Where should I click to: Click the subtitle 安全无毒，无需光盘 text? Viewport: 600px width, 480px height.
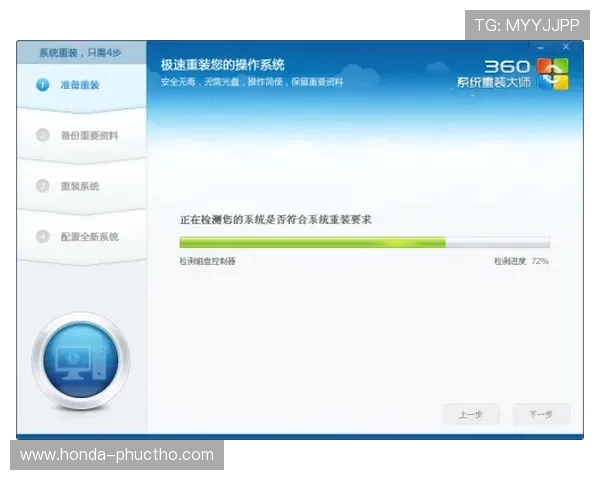(x=251, y=82)
